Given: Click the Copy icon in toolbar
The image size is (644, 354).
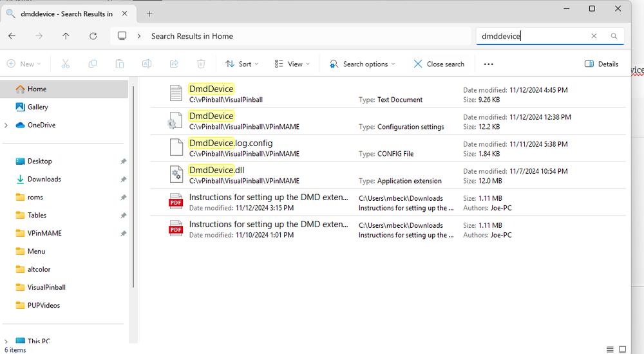Looking at the screenshot, I should click(92, 64).
